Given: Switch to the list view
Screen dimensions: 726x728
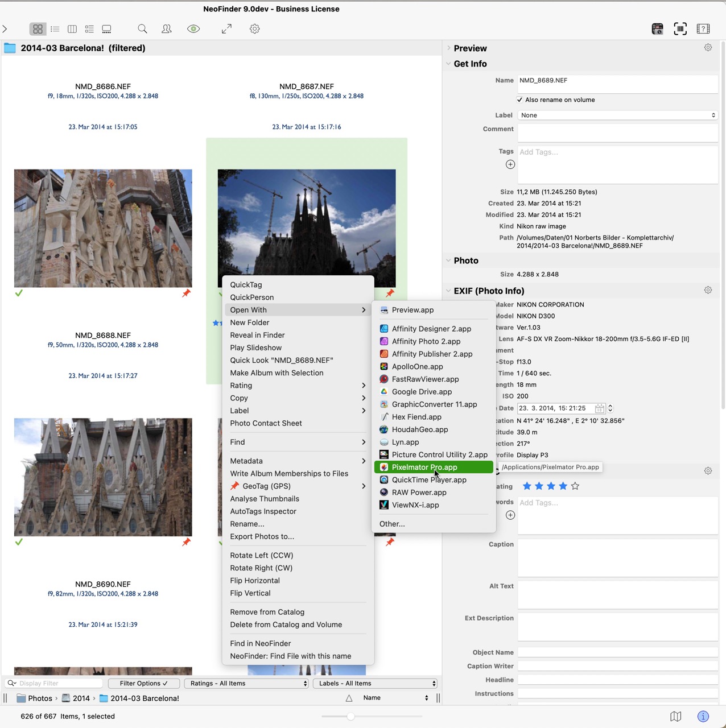Looking at the screenshot, I should (x=55, y=29).
